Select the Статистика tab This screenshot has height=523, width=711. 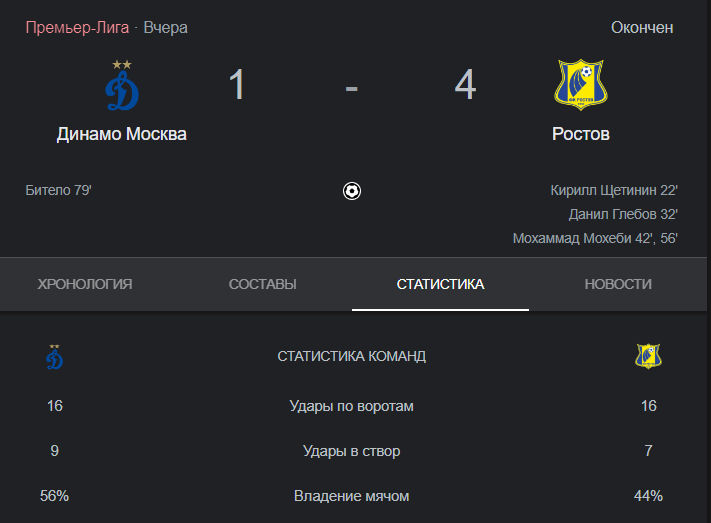440,284
